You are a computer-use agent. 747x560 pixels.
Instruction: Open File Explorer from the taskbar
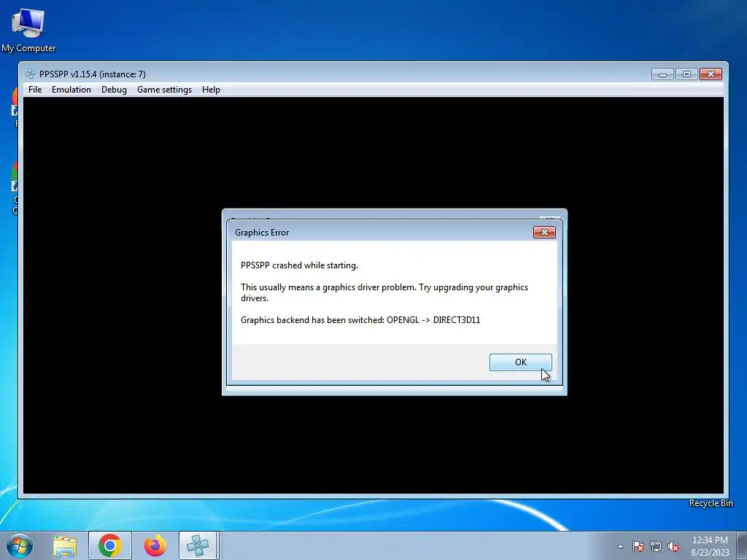65,545
